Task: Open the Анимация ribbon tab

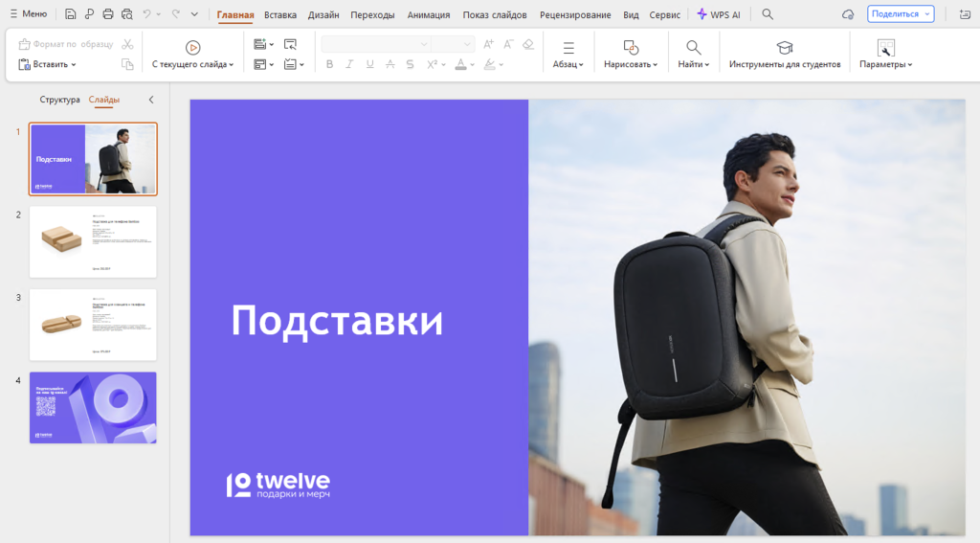Action: (429, 14)
